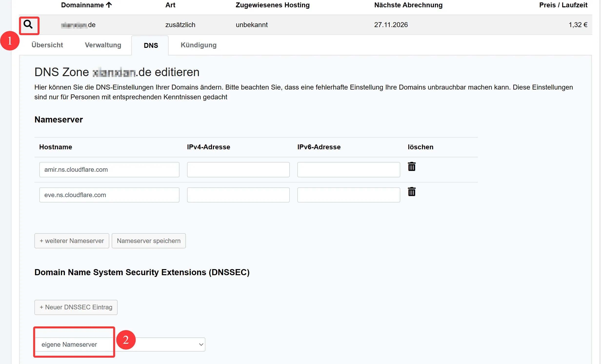601x364 pixels.
Task: Click the second row IPv4-Adresse field
Action: point(238,195)
